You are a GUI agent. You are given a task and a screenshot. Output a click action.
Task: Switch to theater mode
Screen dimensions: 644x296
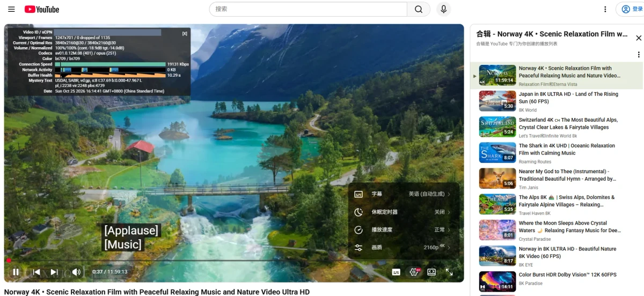click(431, 272)
